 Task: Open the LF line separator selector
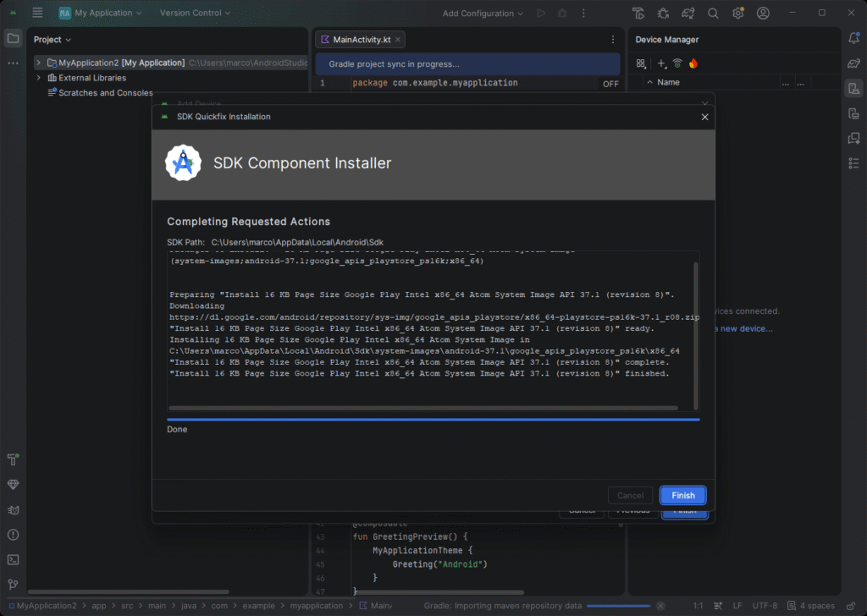tap(737, 606)
